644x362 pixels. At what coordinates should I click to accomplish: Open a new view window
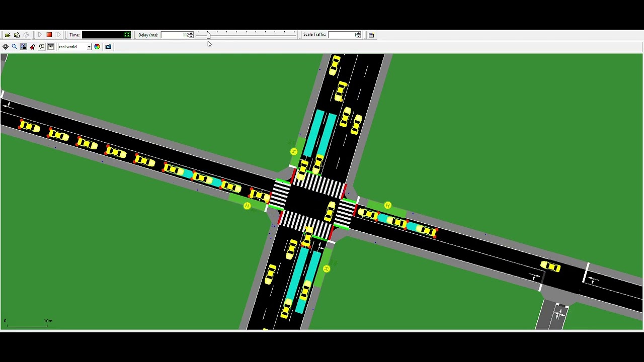(371, 35)
